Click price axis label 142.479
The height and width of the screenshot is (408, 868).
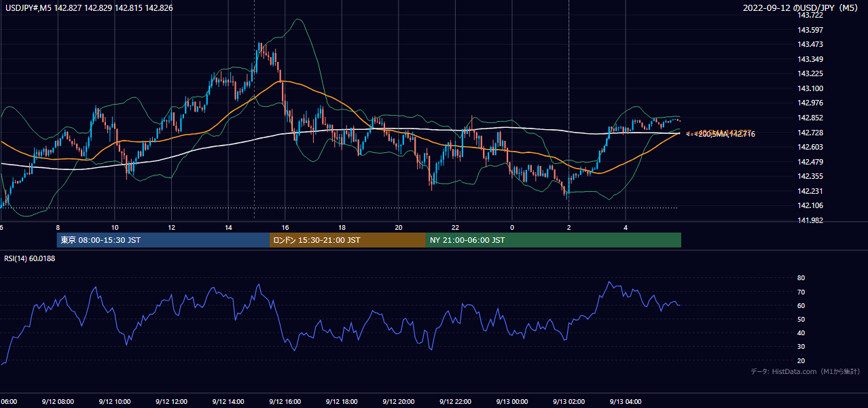(810, 162)
